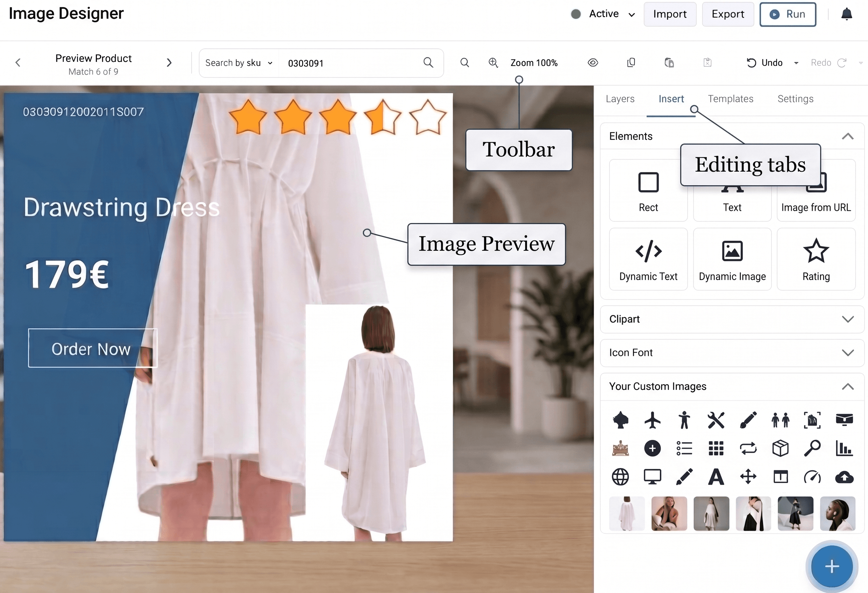Click the Export button
The image size is (868, 593).
click(x=728, y=14)
